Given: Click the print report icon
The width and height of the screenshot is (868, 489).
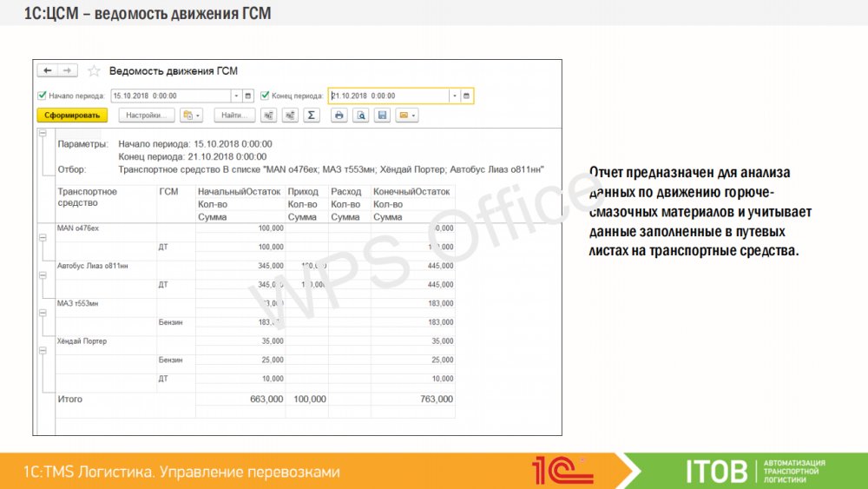Looking at the screenshot, I should coord(339,115).
